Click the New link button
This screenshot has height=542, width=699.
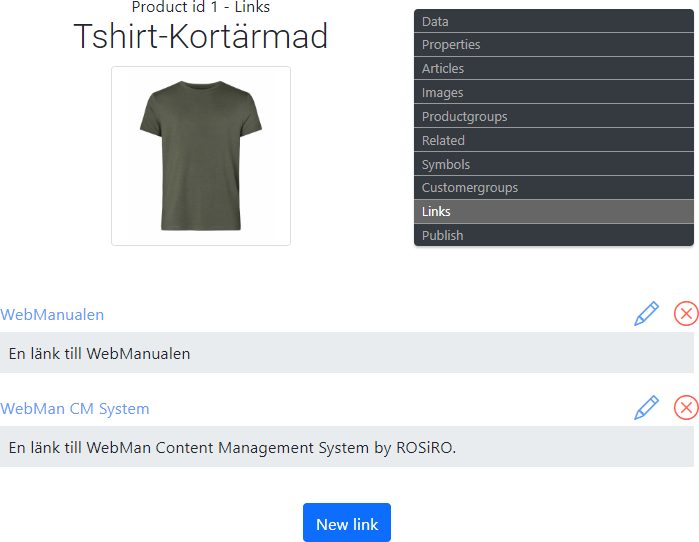tap(346, 524)
